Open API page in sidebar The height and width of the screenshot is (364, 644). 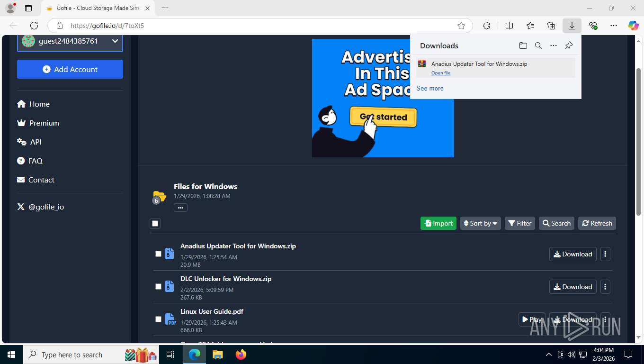(29, 142)
